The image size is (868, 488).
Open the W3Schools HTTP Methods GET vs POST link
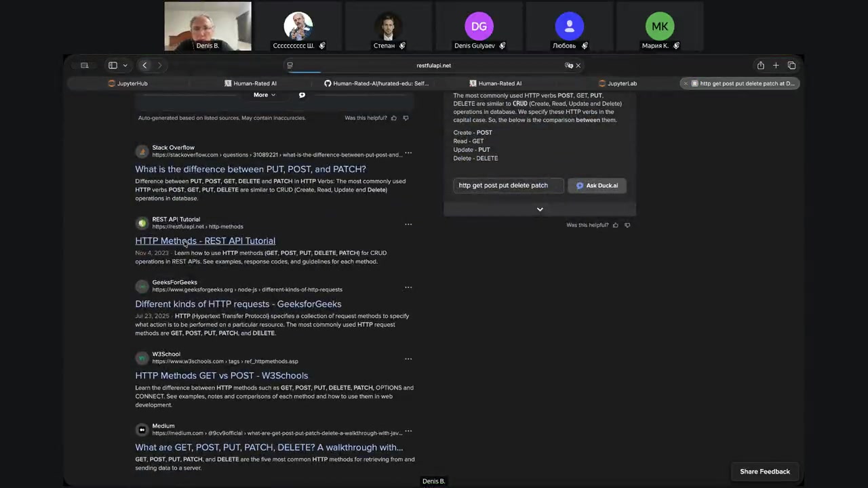pyautogui.click(x=221, y=375)
